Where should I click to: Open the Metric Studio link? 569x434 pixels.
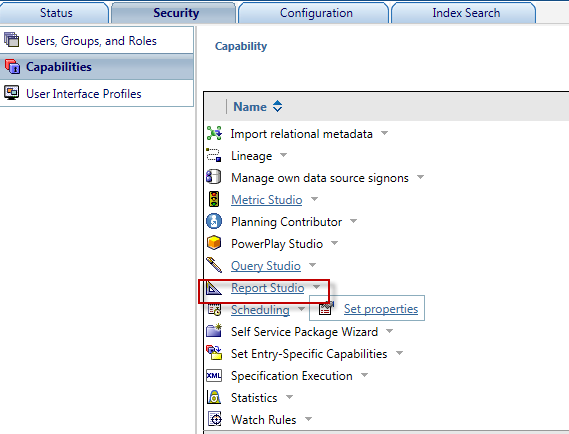(267, 200)
